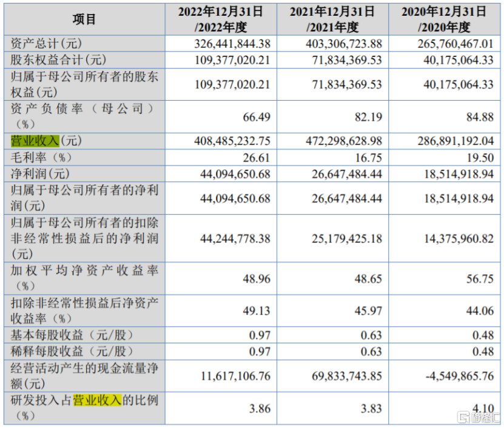Click the 扣除非经常性损益后的净利润 label
Viewport: 504px width, 428px height.
tap(84, 238)
